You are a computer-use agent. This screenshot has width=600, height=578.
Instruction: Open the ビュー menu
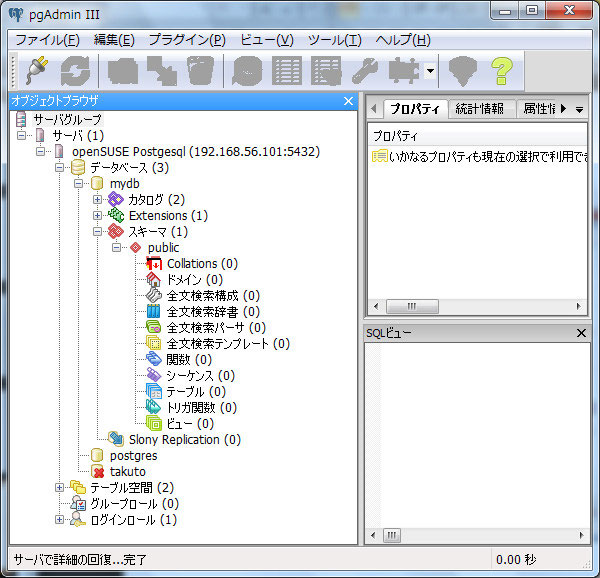click(x=267, y=40)
